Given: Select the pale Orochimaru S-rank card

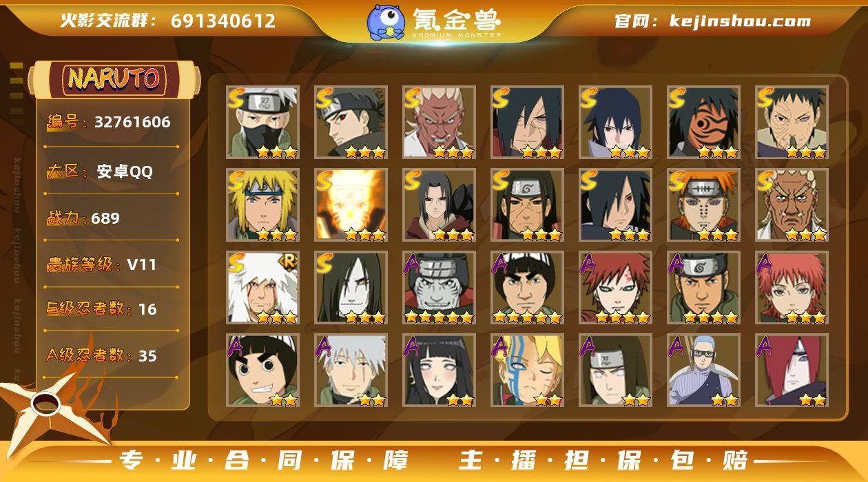Looking at the screenshot, I should pos(351,288).
